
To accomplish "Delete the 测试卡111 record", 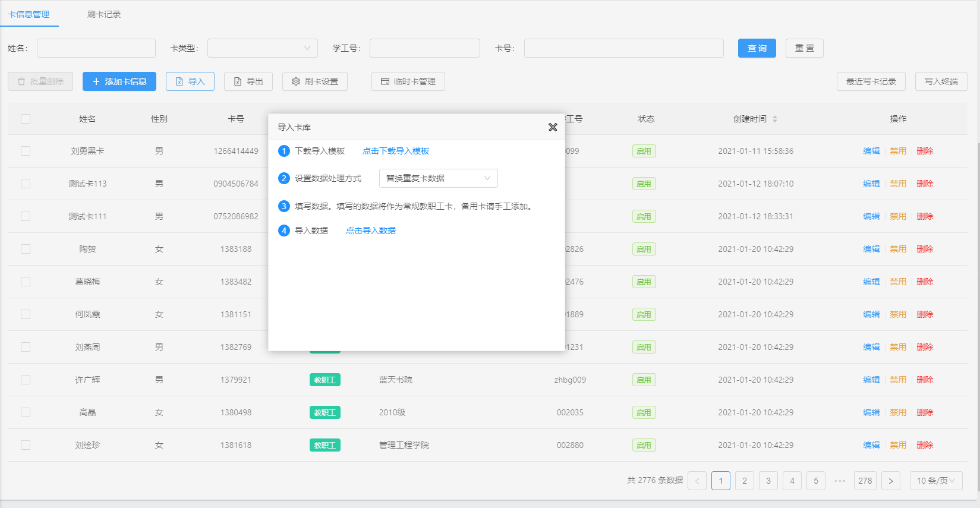I will pyautogui.click(x=925, y=216).
